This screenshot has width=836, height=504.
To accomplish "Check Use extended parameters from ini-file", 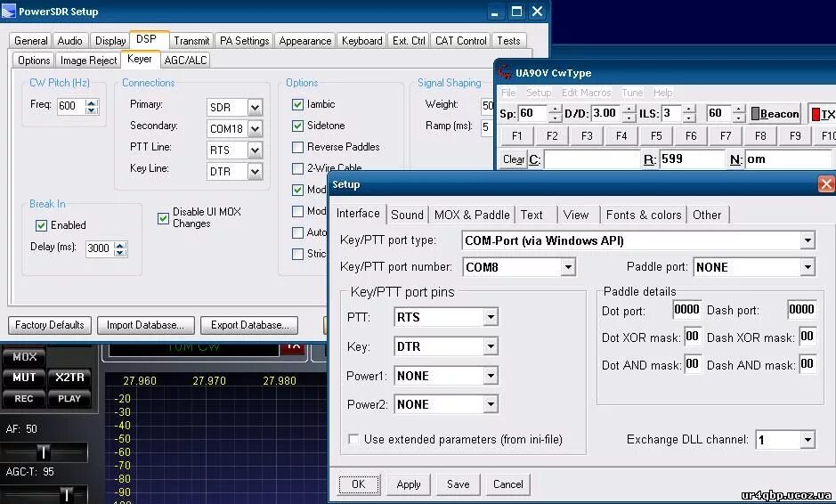I will [353, 439].
